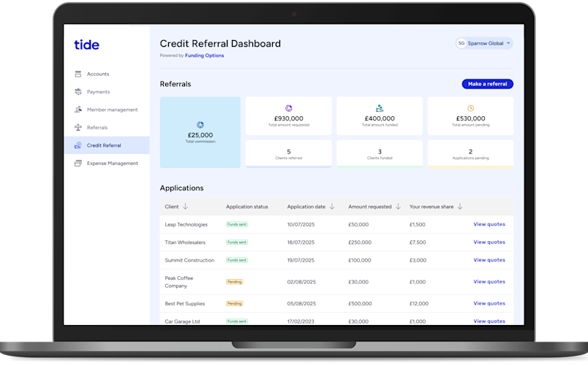
Task: Click the total amount requested icon
Action: pyautogui.click(x=288, y=108)
